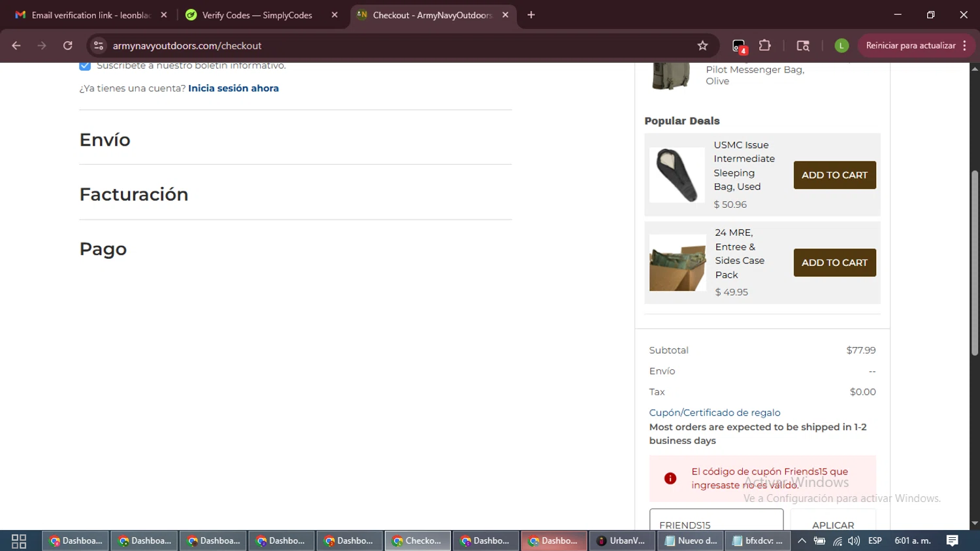Click the Subtotal $77.99 amount

click(x=860, y=350)
